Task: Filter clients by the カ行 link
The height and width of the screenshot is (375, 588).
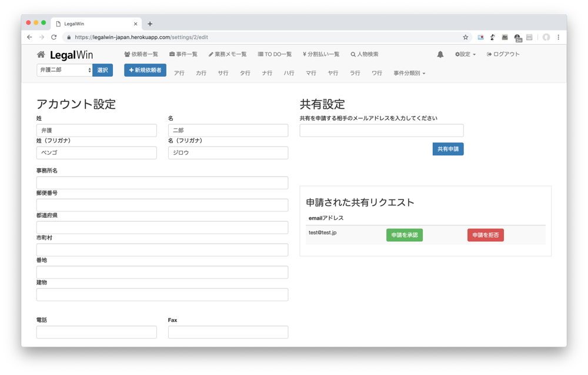Action: point(201,74)
